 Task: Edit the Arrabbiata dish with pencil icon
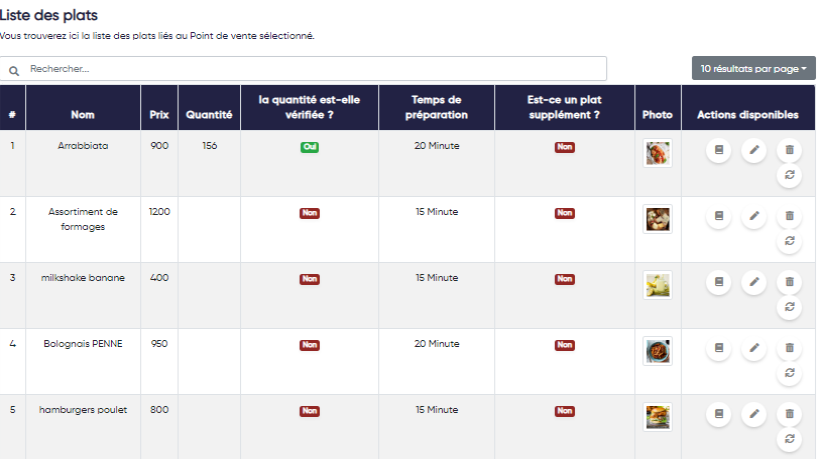[754, 149]
